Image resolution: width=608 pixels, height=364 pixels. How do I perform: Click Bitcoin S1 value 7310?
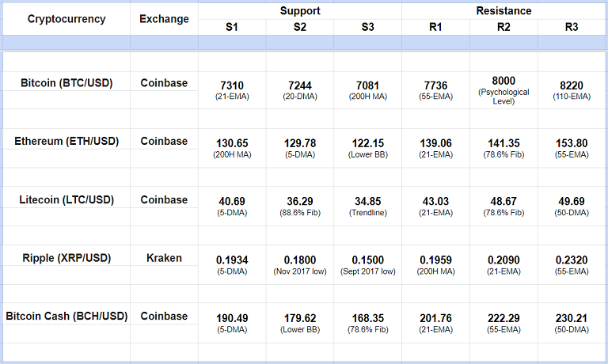click(x=232, y=84)
